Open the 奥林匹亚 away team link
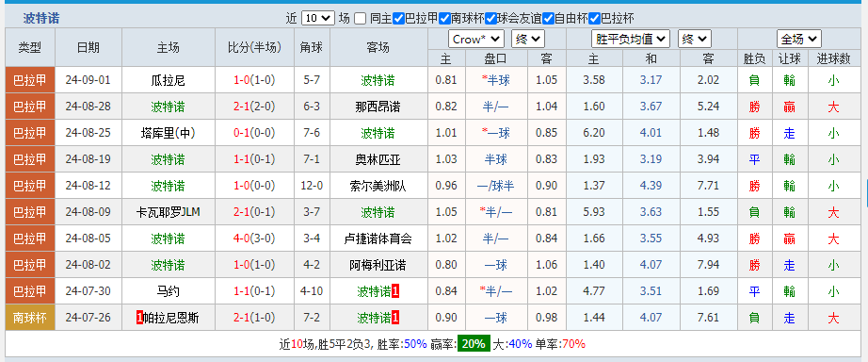 point(378,159)
